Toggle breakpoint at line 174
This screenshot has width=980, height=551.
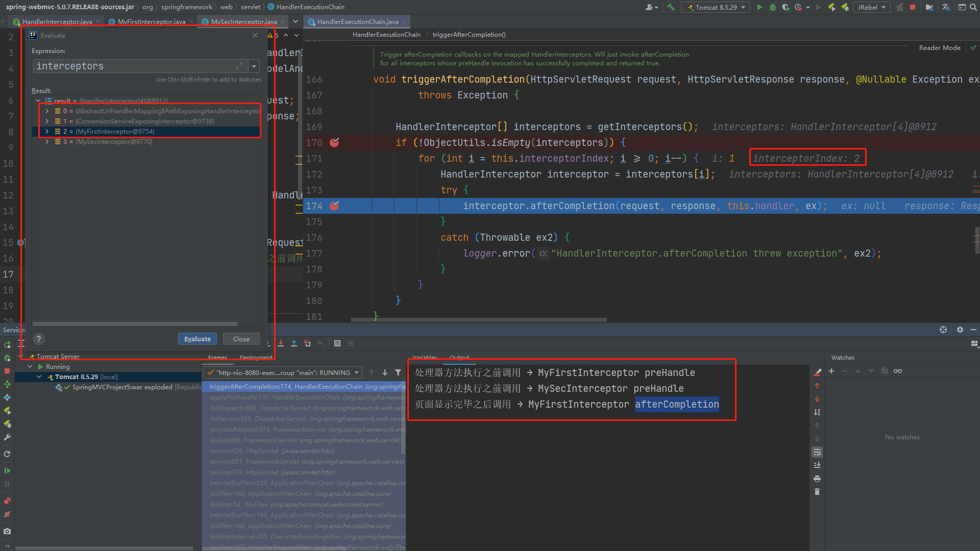tap(334, 206)
